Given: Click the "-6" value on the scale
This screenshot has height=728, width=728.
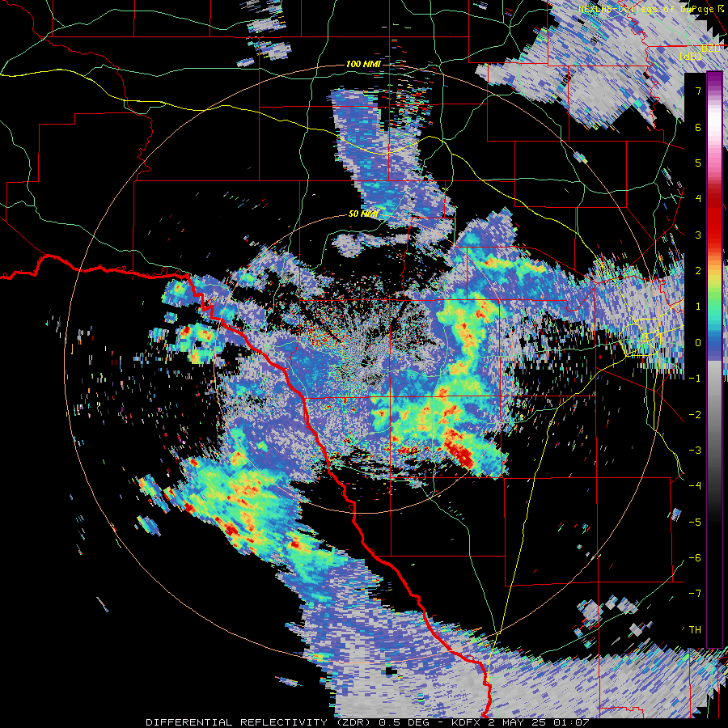Looking at the screenshot, I should [x=695, y=558].
